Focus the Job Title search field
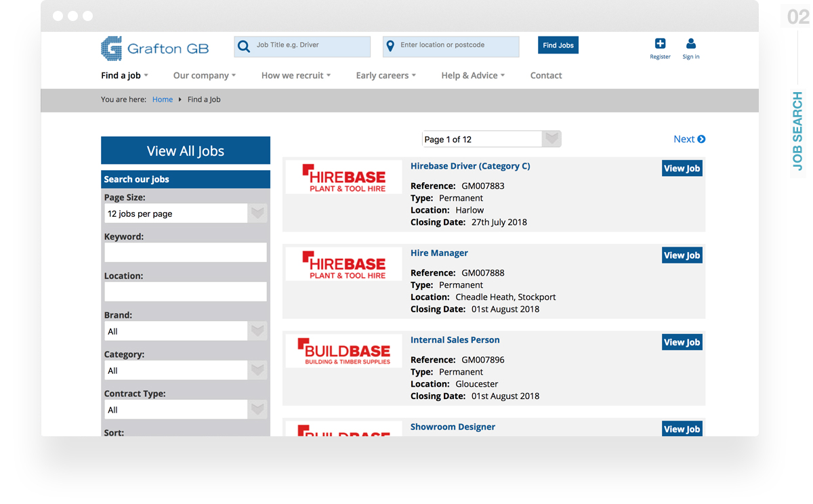813x504 pixels. (302, 47)
